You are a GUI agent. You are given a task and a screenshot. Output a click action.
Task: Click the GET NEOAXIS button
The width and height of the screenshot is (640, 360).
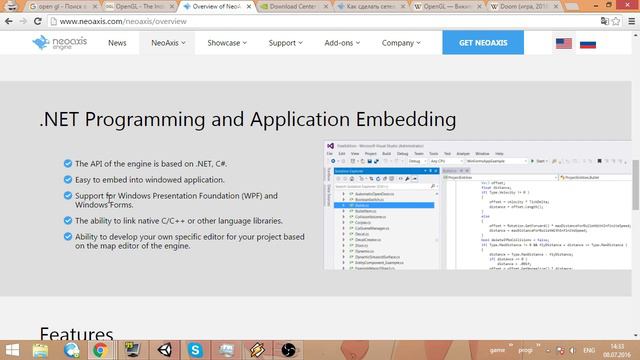point(483,42)
